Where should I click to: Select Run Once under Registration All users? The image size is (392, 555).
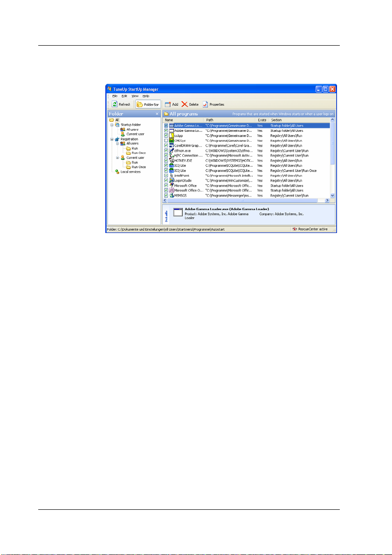[136, 153]
